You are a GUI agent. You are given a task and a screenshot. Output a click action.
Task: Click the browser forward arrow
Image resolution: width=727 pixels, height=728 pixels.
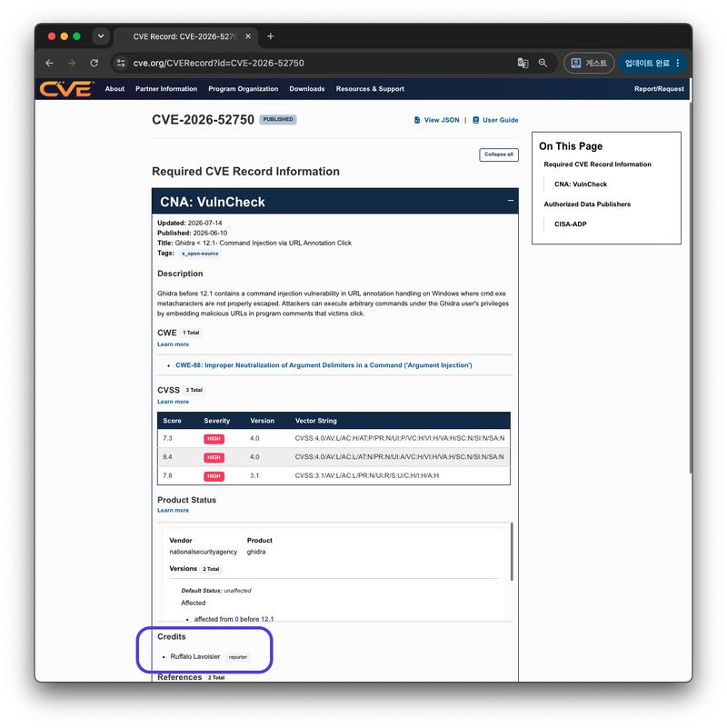[x=72, y=63]
